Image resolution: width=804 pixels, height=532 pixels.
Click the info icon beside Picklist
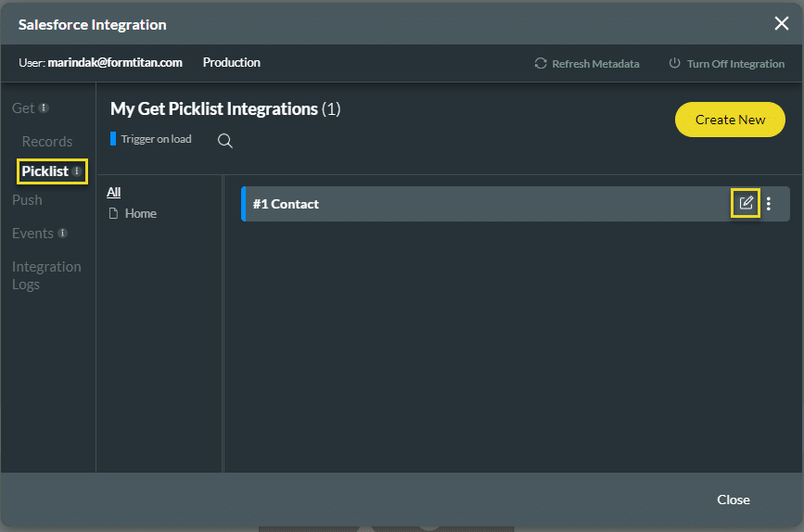point(77,171)
